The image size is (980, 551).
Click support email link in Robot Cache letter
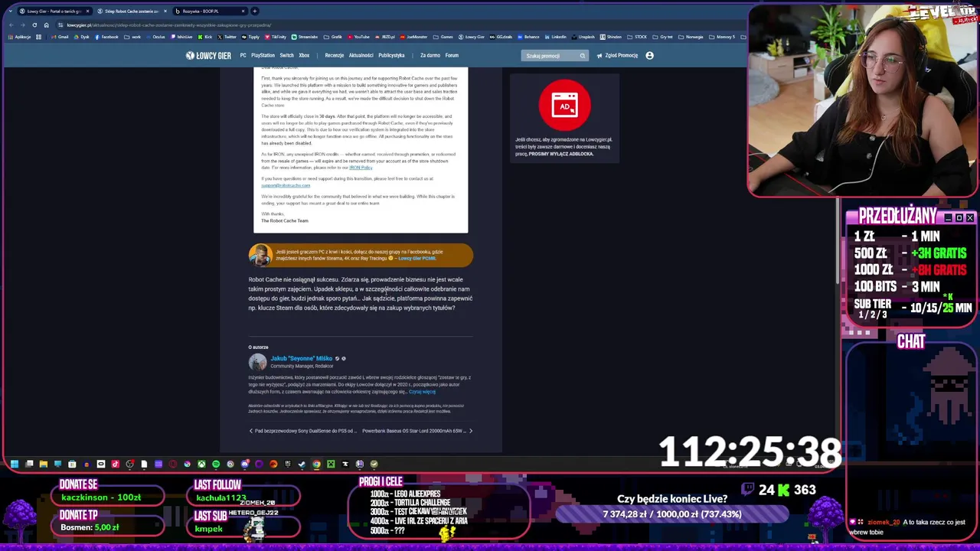pyautogui.click(x=286, y=186)
